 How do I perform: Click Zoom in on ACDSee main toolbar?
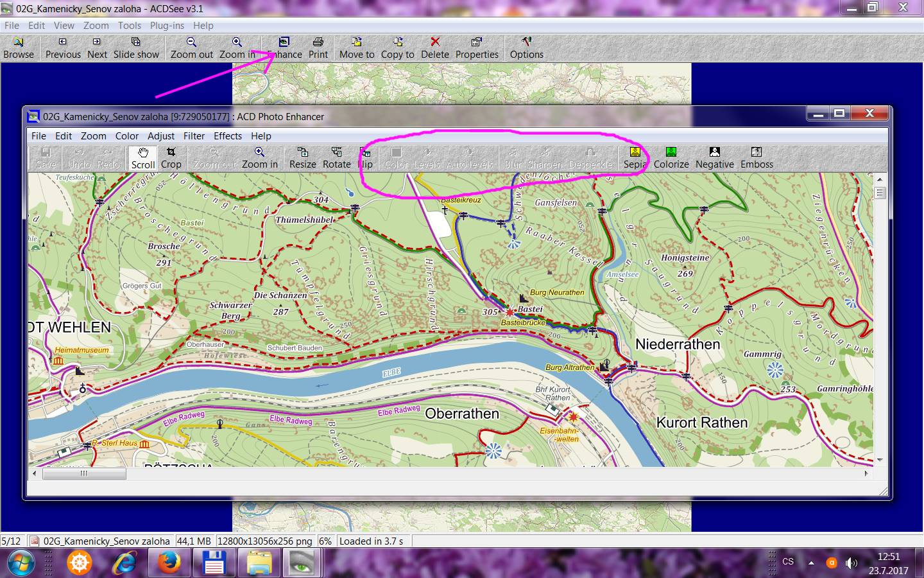click(237, 48)
